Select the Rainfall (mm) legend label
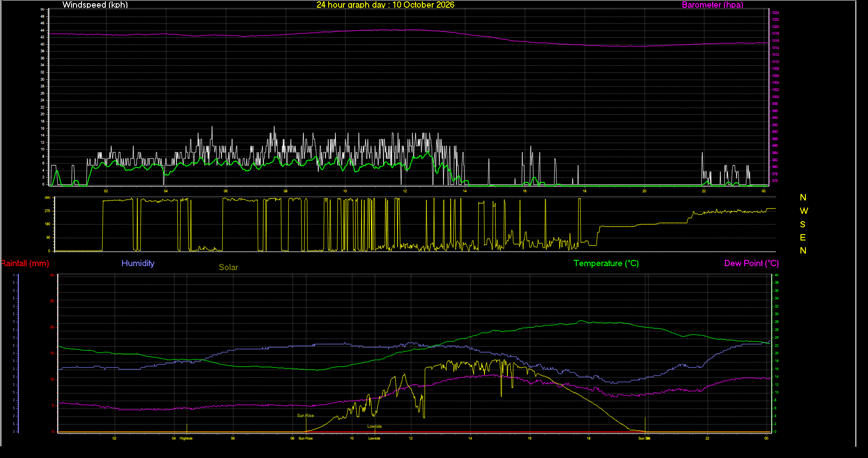 tap(25, 263)
